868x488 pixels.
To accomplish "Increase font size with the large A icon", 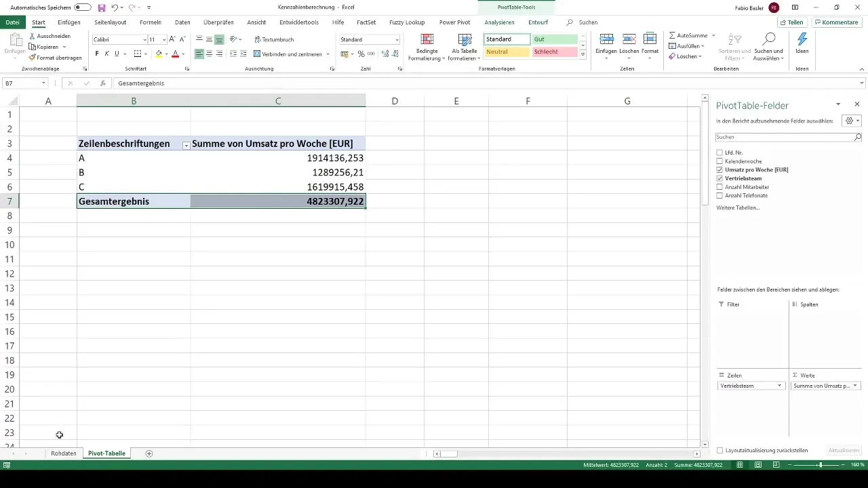I will (x=172, y=39).
